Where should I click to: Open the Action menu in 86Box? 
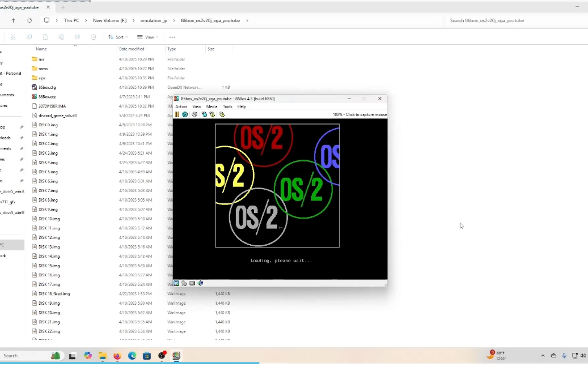[x=181, y=106]
